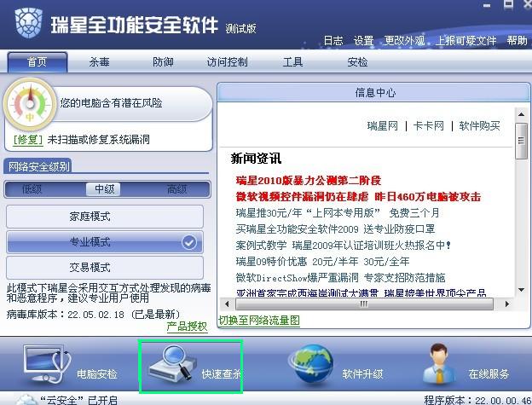Screen dimensions: 532x405
Task: Set network security level to 中级
Action: [104, 189]
